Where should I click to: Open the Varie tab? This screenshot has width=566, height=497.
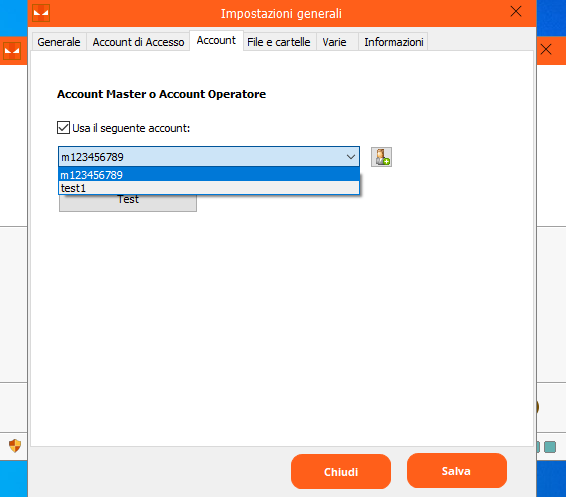tap(335, 42)
